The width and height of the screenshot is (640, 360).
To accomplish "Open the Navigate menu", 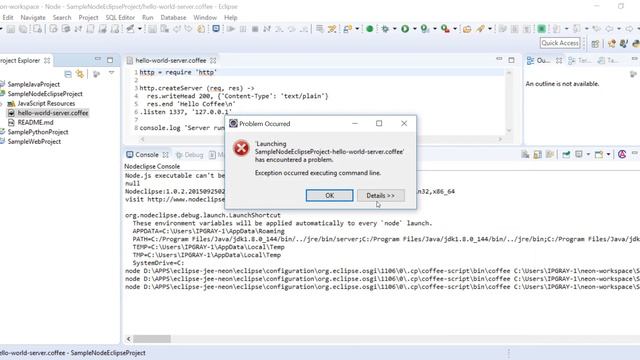I will [33, 18].
